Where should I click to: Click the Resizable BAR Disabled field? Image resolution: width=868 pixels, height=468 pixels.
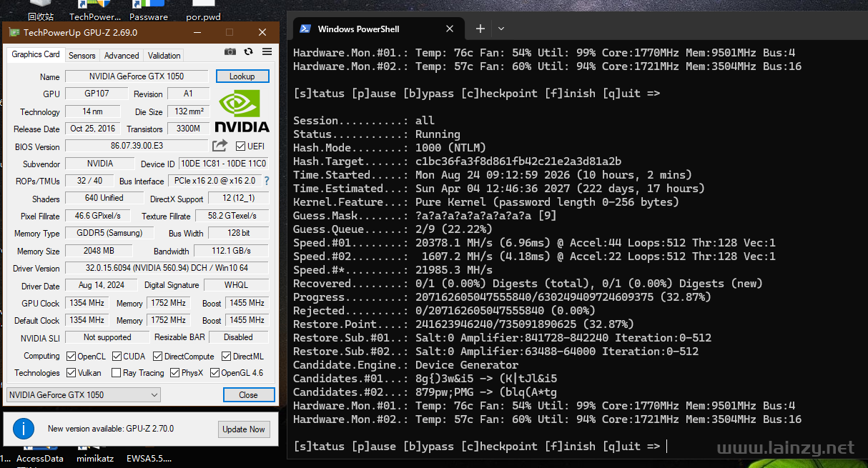(239, 337)
